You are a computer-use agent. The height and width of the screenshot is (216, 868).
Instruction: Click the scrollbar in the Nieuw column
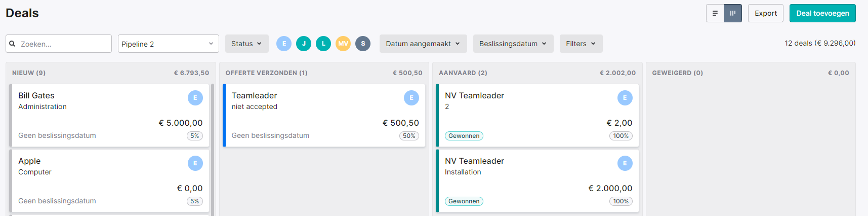coord(213,150)
